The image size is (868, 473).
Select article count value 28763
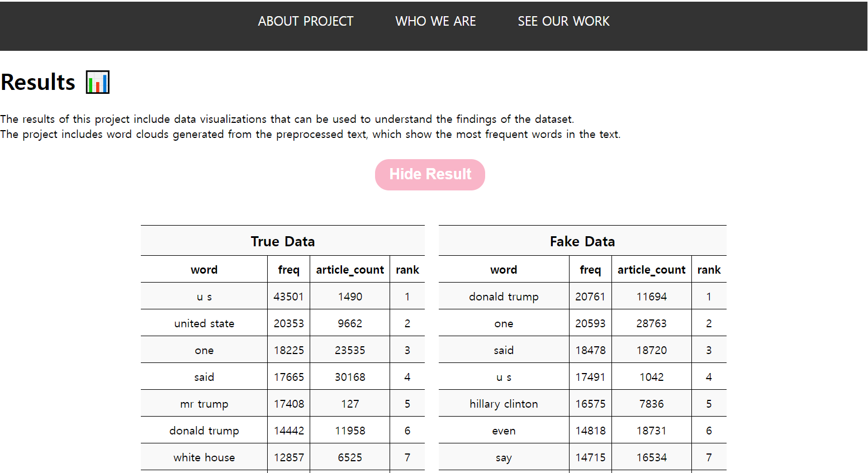pyautogui.click(x=651, y=323)
